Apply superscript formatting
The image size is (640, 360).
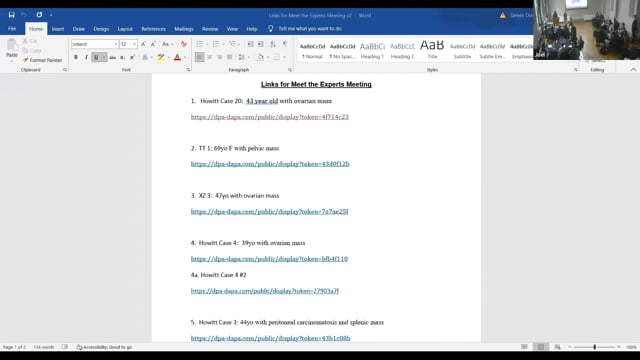tap(132, 58)
